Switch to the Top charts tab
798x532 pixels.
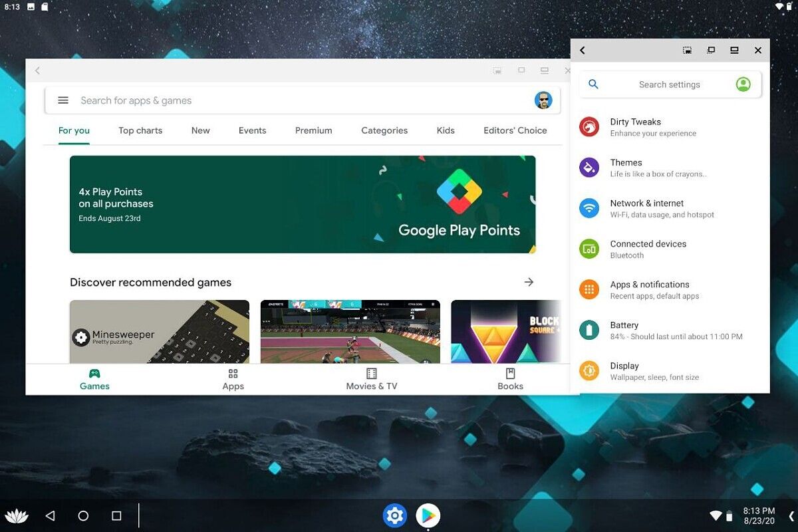tap(140, 130)
